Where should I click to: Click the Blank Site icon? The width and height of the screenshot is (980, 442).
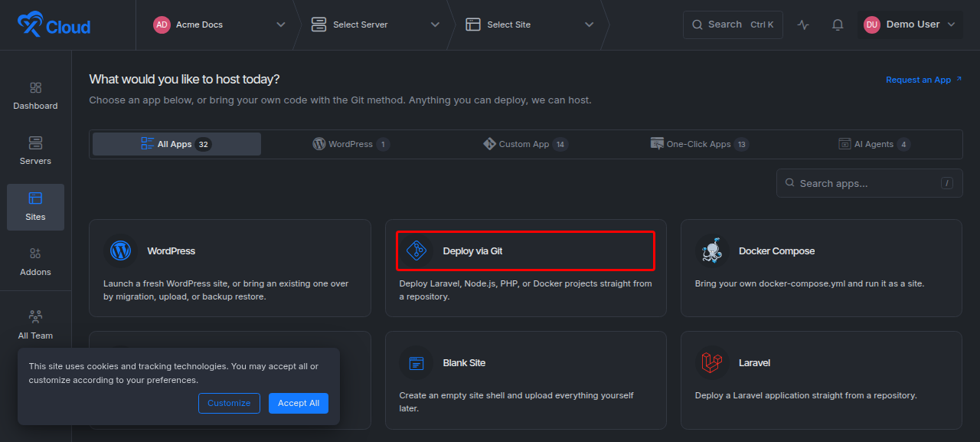pos(416,362)
